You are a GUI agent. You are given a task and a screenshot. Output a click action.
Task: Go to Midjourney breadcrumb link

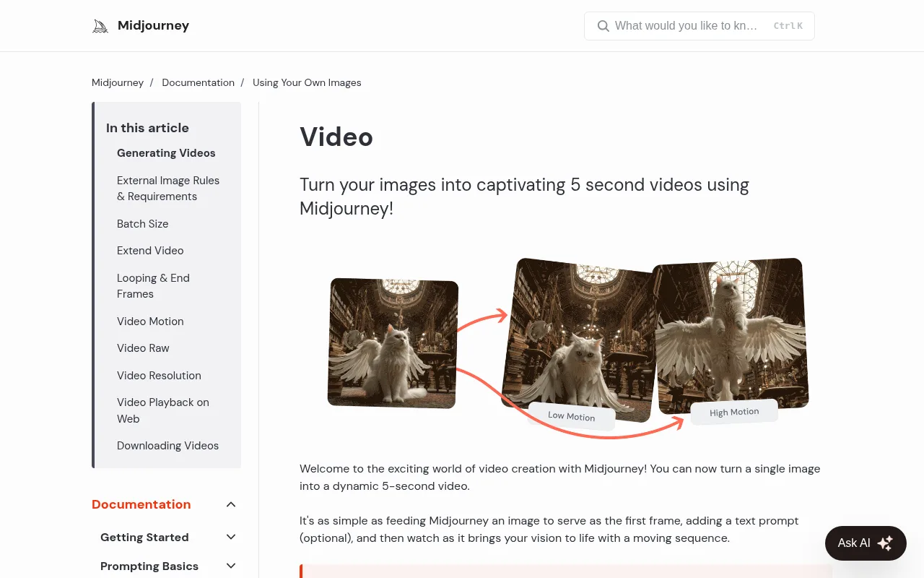pos(118,82)
